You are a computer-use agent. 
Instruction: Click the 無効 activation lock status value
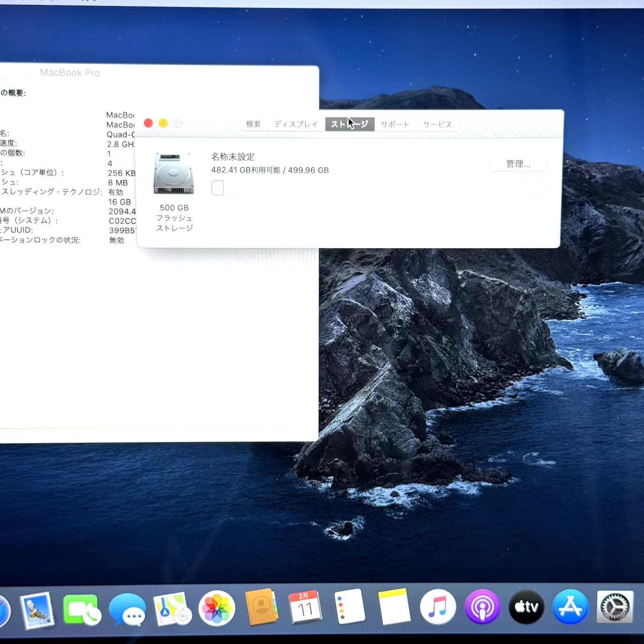(x=116, y=240)
